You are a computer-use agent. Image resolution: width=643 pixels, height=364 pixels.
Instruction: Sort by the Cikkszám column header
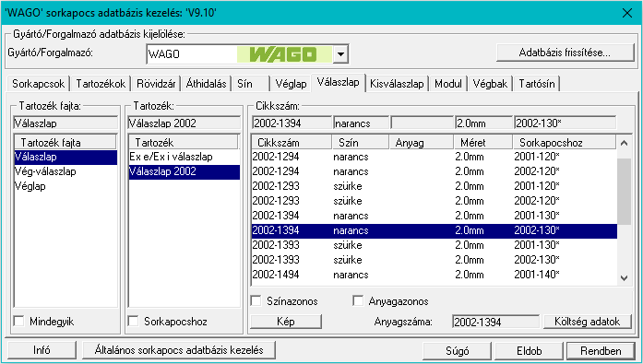292,143
